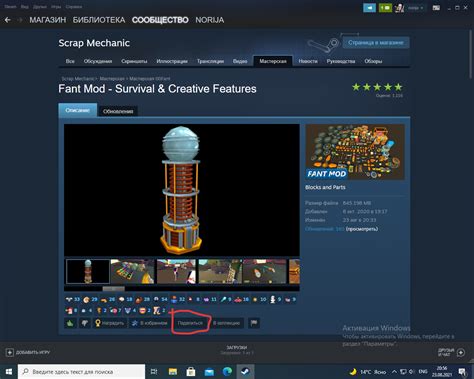This screenshot has height=379, width=474.
Task: Click the Add a game plus icon
Action: click(10, 352)
